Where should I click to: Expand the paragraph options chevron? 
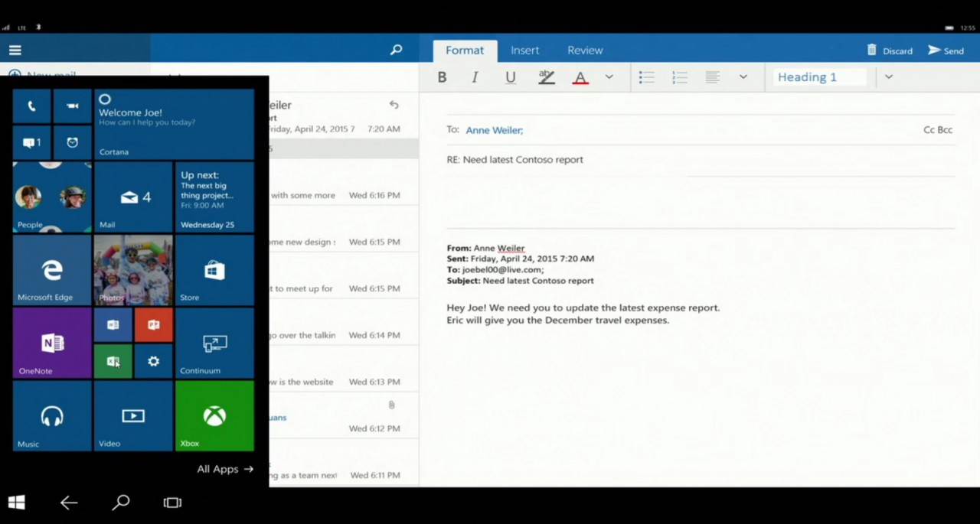(743, 77)
